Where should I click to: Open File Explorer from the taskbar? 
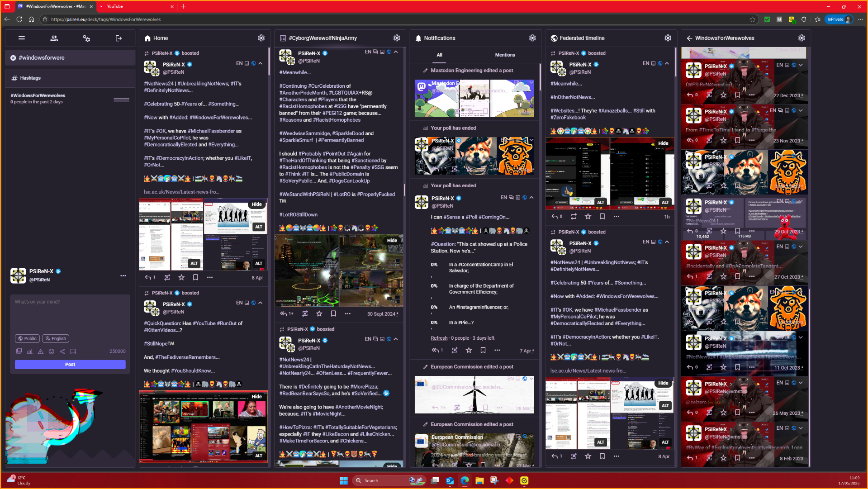coord(479,480)
